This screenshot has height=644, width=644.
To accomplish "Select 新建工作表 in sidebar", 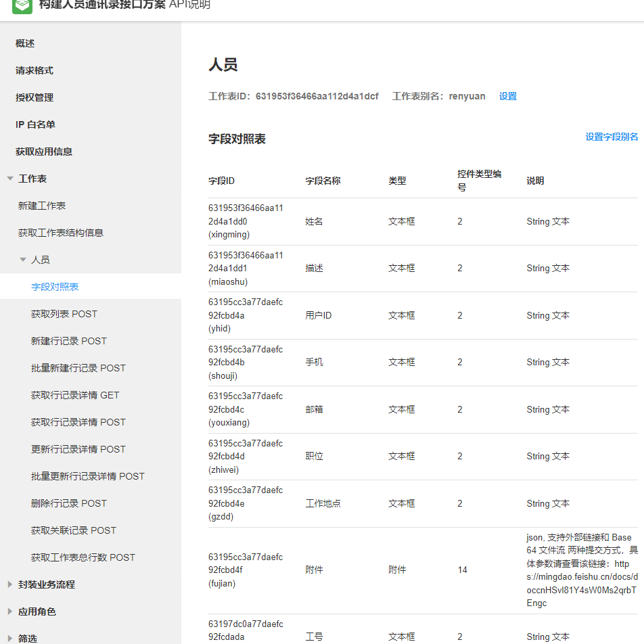I will click(x=42, y=206).
